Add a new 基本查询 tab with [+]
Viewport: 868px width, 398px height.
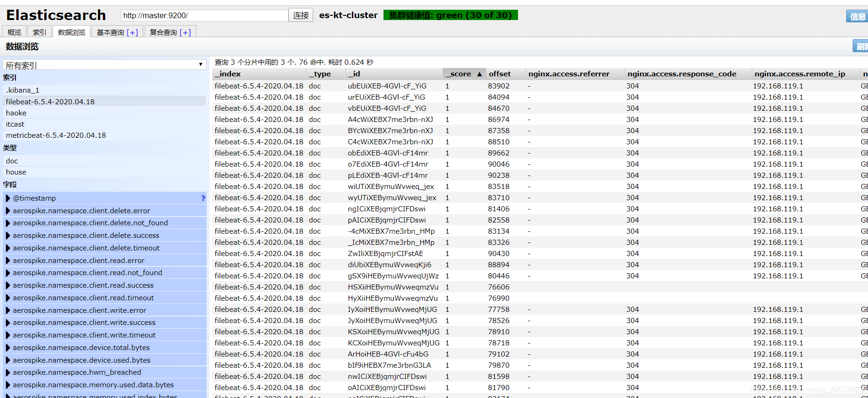[x=132, y=33]
